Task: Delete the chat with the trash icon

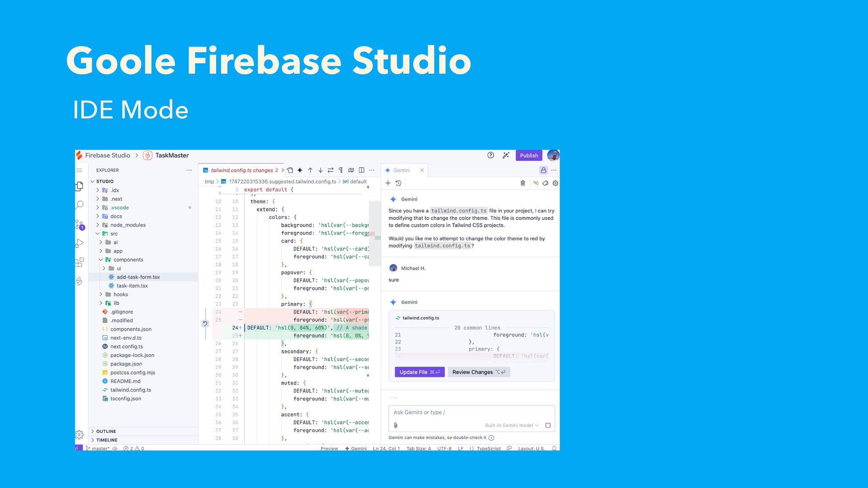Action: click(523, 183)
